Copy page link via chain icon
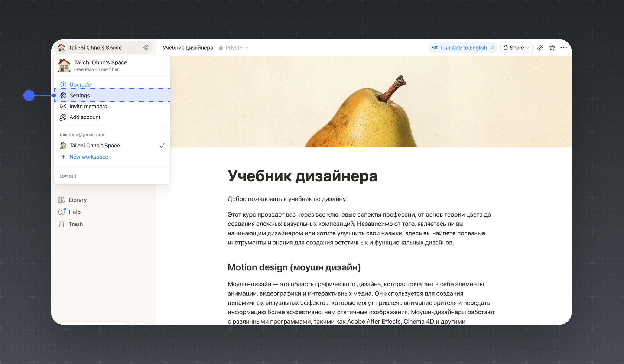624x364 pixels. [540, 48]
